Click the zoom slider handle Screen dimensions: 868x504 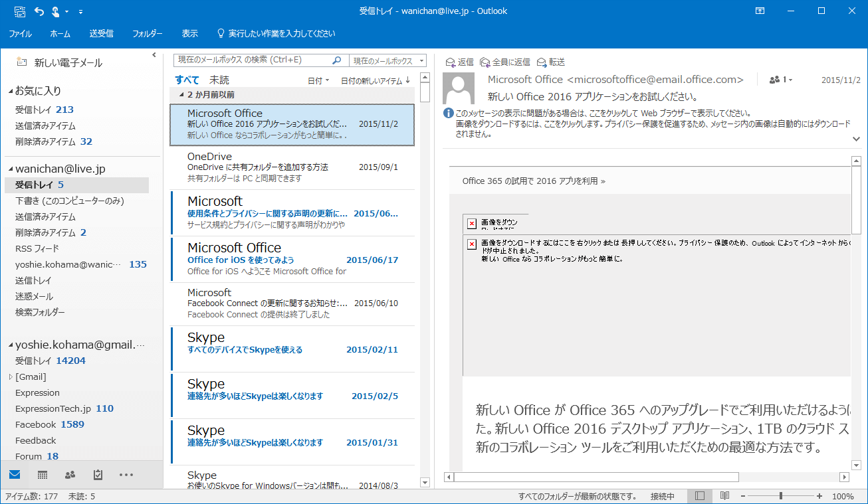coord(780,496)
